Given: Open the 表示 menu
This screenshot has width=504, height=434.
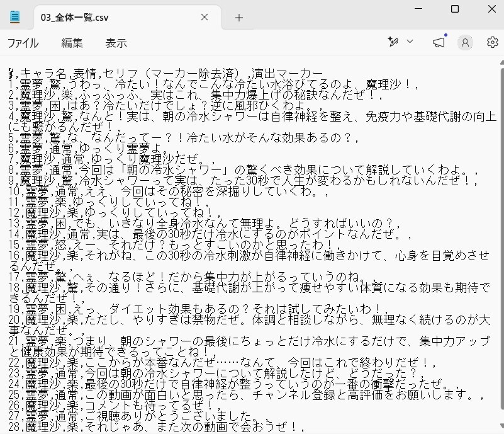Looking at the screenshot, I should (x=116, y=43).
